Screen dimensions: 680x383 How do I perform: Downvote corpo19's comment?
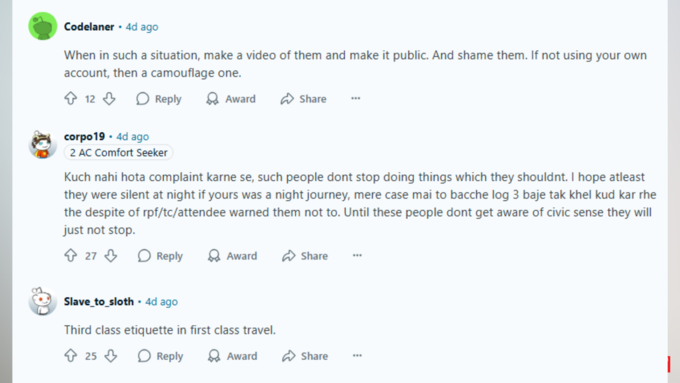(x=111, y=255)
